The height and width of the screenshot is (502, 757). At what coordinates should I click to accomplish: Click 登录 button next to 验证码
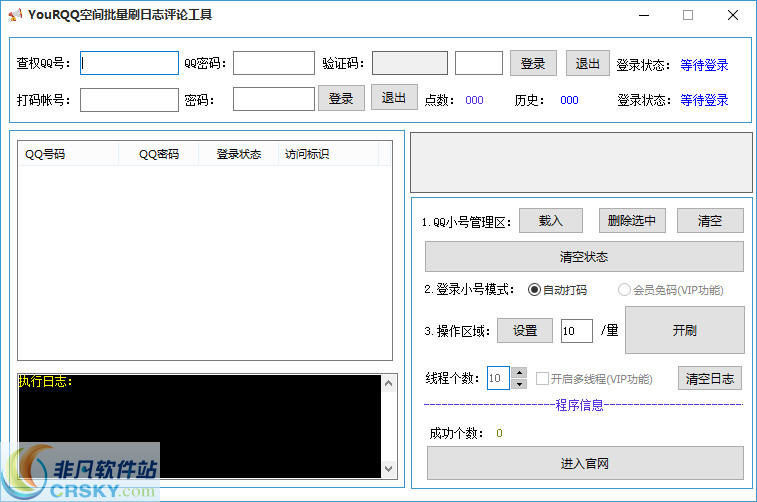[x=533, y=63]
